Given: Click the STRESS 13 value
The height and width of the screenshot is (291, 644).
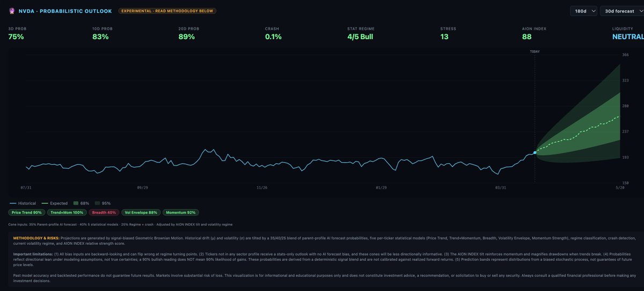Looking at the screenshot, I should 444,37.
